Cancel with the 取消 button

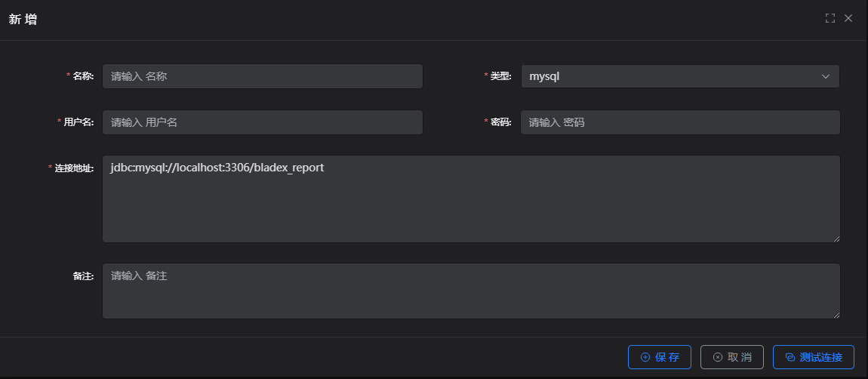click(x=732, y=357)
